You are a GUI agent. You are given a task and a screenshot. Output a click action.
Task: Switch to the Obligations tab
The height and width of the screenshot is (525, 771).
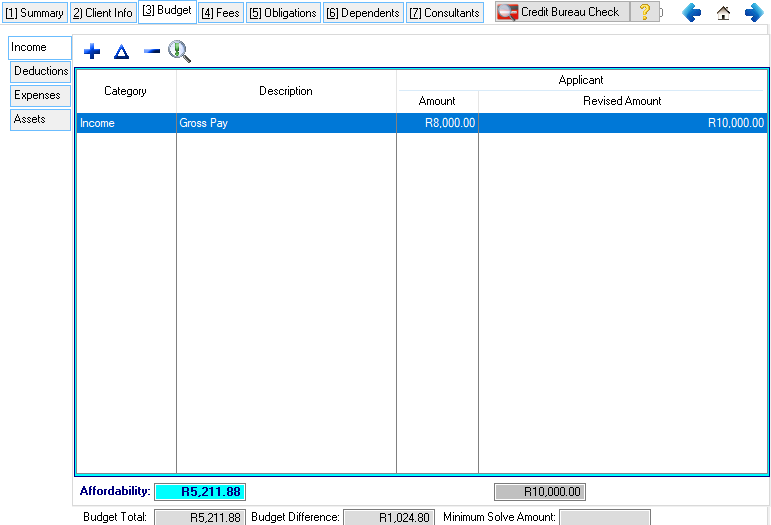284,13
